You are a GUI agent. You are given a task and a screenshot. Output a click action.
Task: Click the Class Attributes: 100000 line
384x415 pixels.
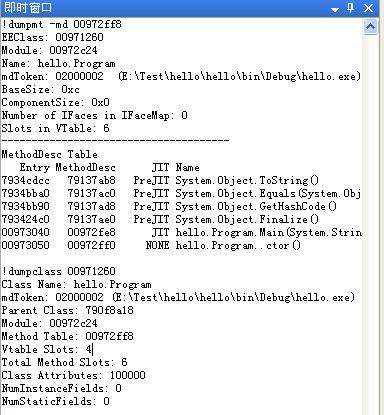pos(74,375)
